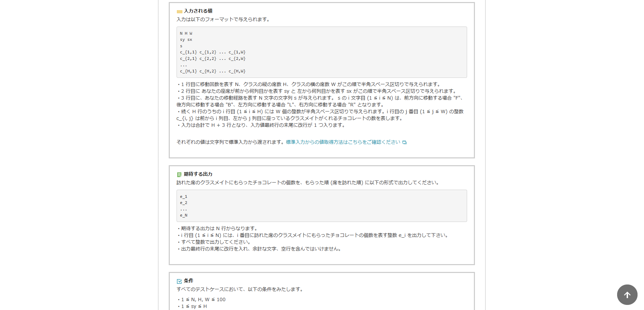
Task: Click the green 期待する出力 section icon
Action: (179, 175)
